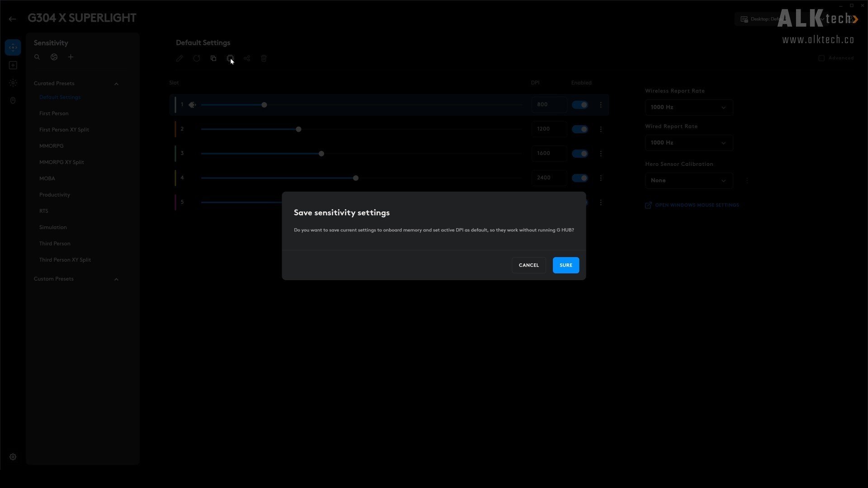The width and height of the screenshot is (868, 488).
Task: Confirm saving with the SURE button
Action: 566,265
